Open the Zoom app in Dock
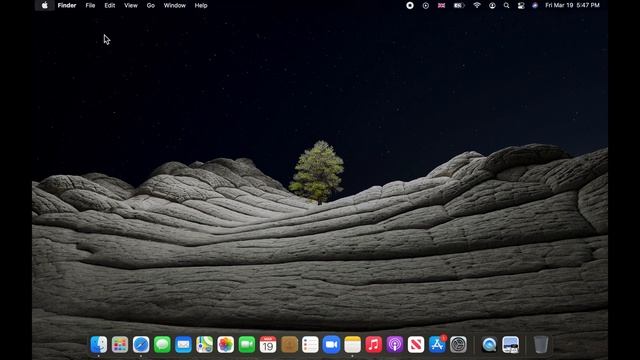 [331, 344]
